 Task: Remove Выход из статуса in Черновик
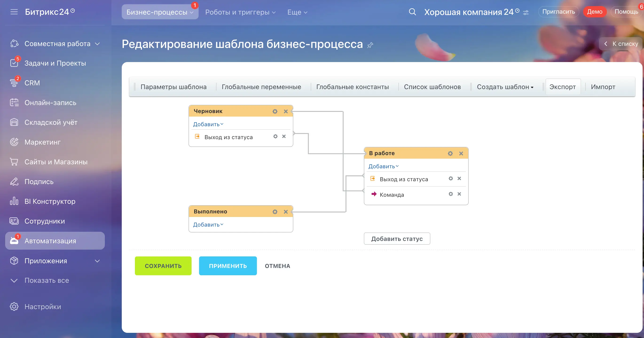pos(284,137)
